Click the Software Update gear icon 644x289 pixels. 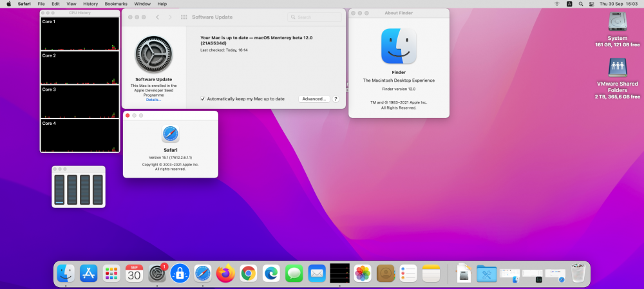click(154, 55)
